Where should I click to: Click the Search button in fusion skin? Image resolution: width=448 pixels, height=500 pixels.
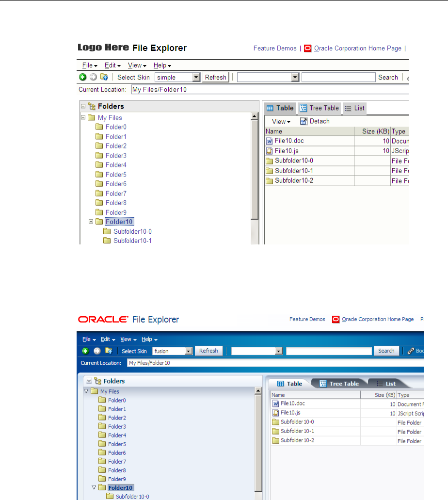[386, 351]
